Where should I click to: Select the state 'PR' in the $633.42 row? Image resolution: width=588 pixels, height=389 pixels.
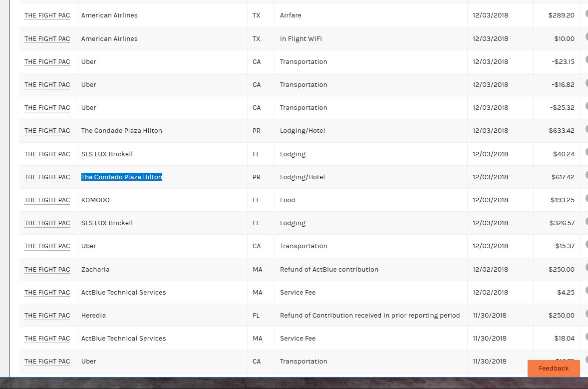coord(257,130)
